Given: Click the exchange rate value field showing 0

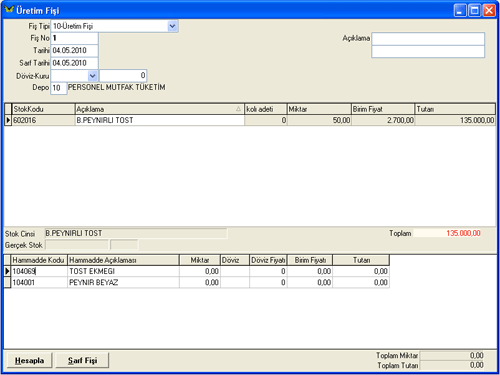Looking at the screenshot, I should (123, 76).
